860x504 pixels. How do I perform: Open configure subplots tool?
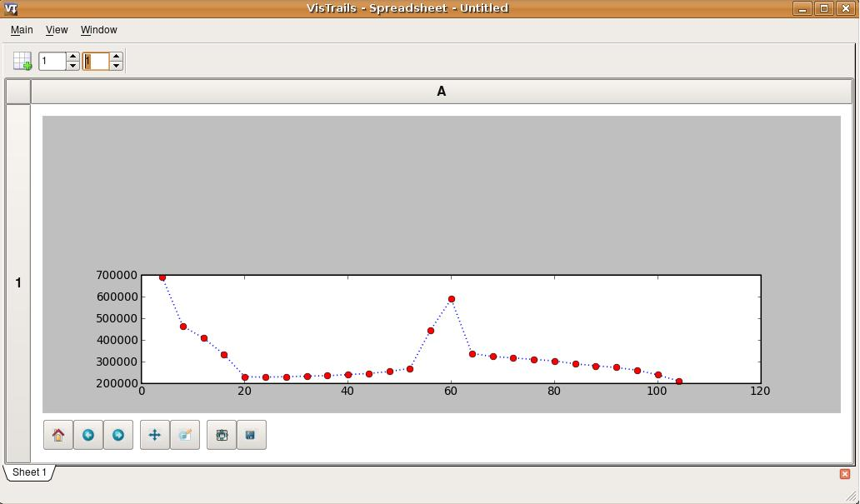point(222,435)
